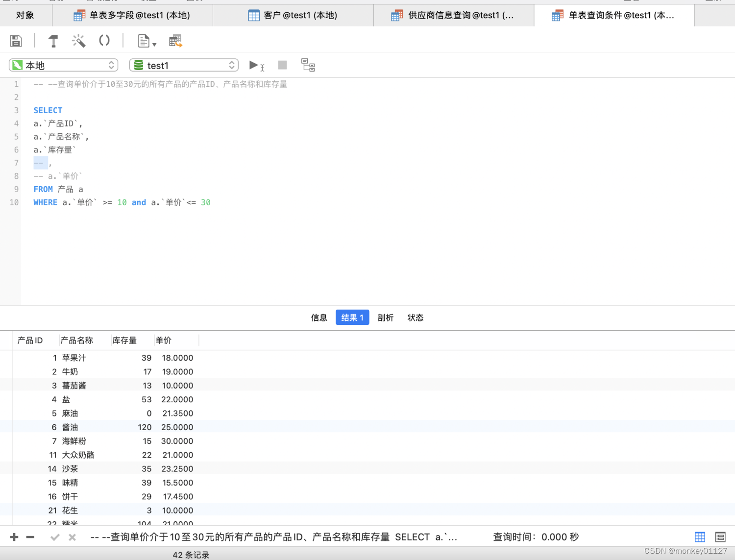Click the Beautify SQL magic wand icon
This screenshot has height=560, width=735.
tap(79, 41)
